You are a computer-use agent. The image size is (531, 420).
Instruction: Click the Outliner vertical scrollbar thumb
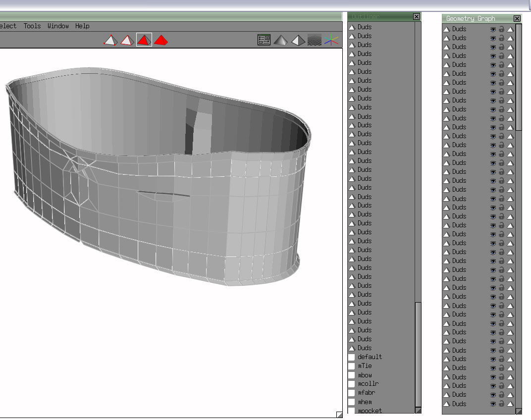point(418,354)
